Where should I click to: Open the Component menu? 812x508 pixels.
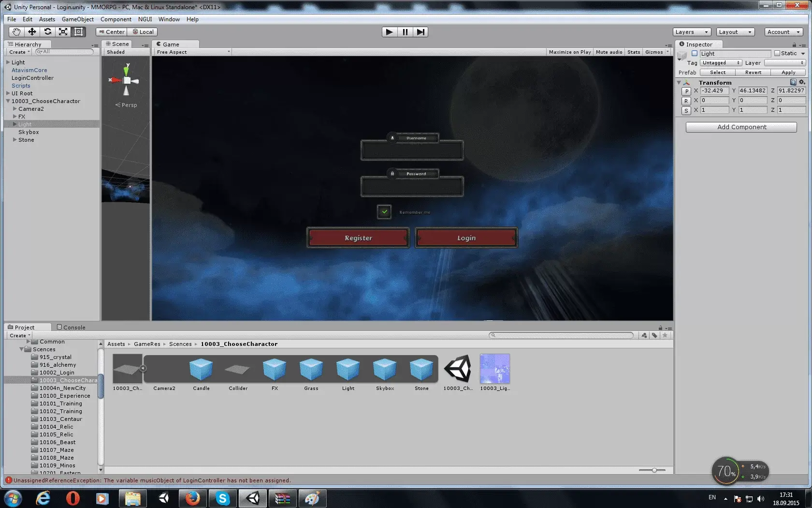pyautogui.click(x=116, y=19)
